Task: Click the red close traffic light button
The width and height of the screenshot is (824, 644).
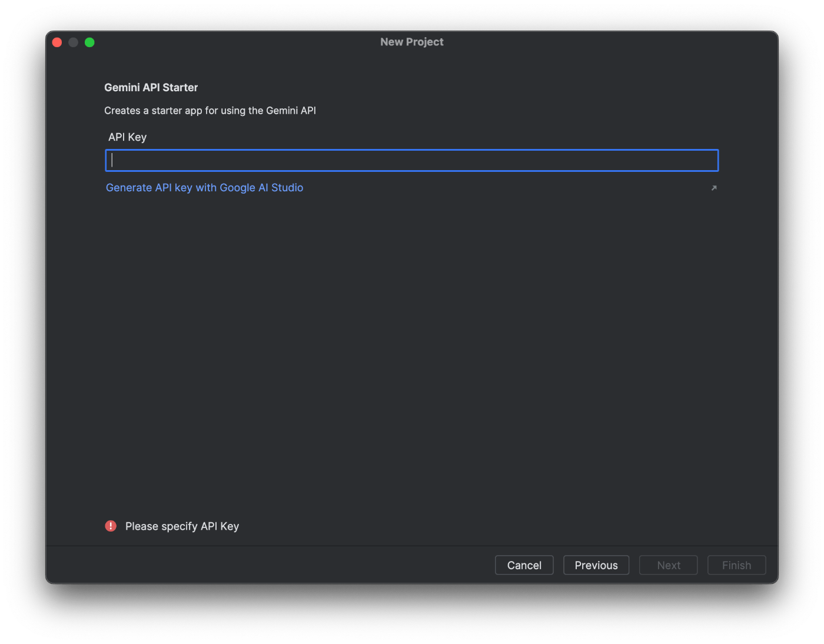Action: tap(57, 42)
